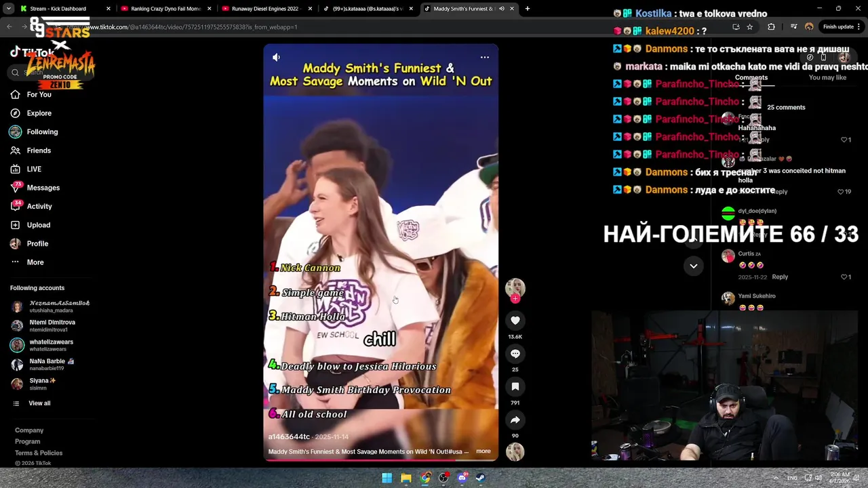Mute the TikTok video sound

(x=276, y=57)
